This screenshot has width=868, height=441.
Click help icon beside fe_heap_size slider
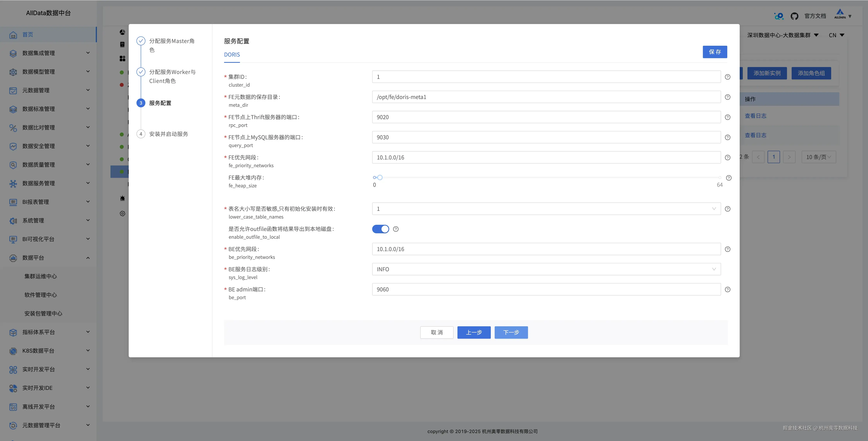(x=728, y=178)
